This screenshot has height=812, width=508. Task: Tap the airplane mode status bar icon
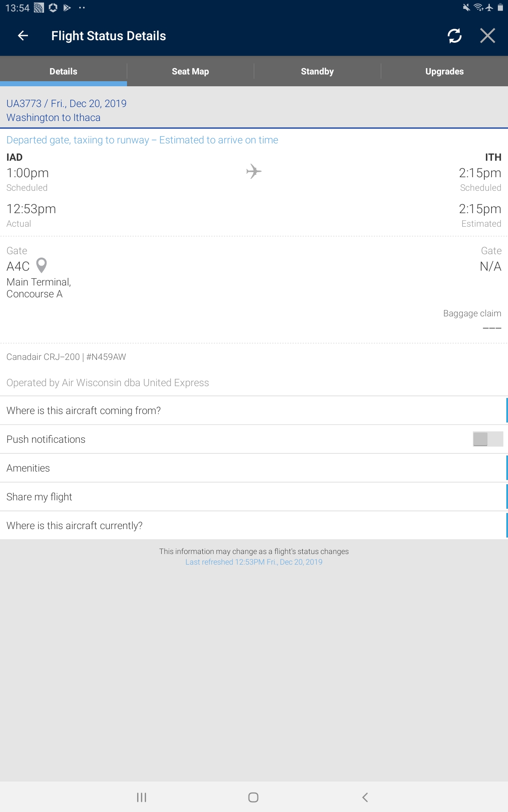[x=489, y=8]
